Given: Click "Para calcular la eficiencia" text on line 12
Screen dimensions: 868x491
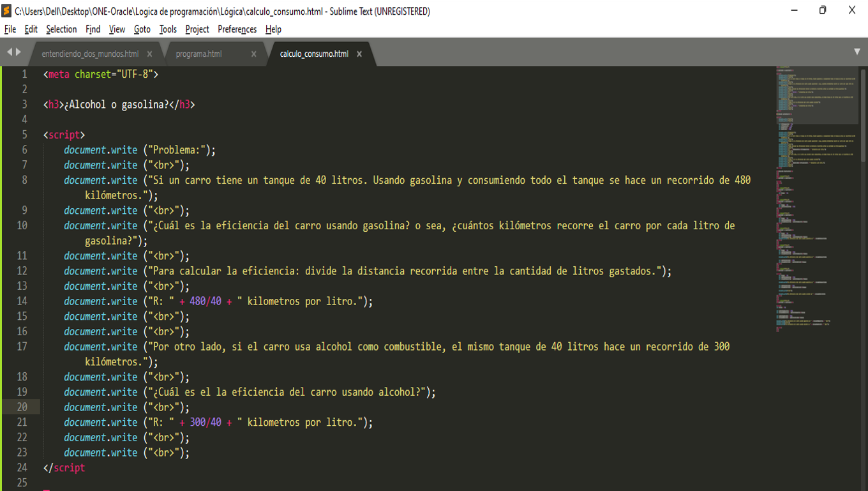Looking at the screenshot, I should (x=223, y=271).
